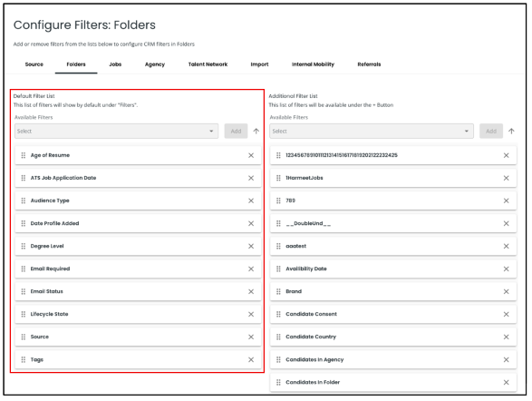Screen dimensions: 532x401
Task: Remove the Lifecycle State filter
Action: pyautogui.click(x=251, y=315)
